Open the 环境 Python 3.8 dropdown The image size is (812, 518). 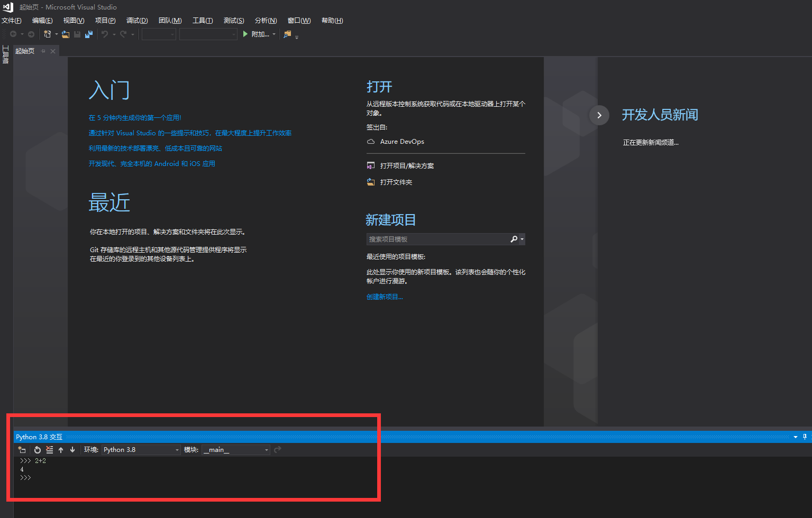point(141,450)
